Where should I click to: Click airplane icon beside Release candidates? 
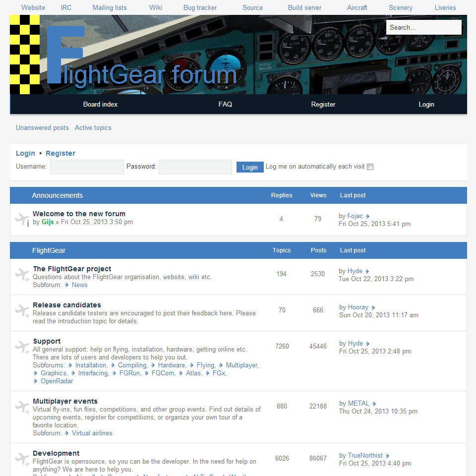[22, 310]
